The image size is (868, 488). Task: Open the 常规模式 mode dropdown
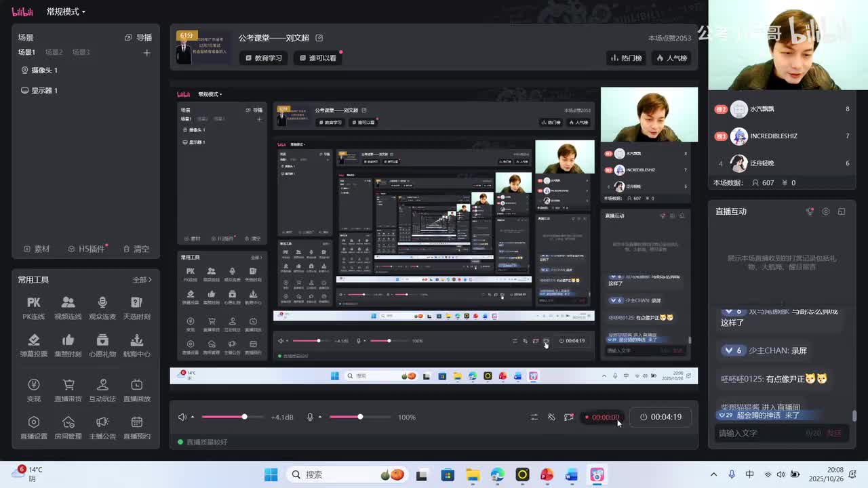[66, 12]
